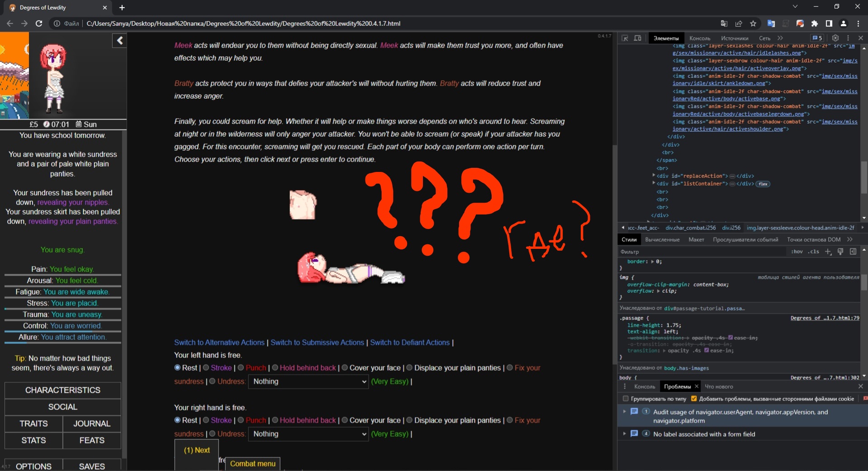Open Вычисленные styles tab
The image size is (868, 471).
[662, 240]
